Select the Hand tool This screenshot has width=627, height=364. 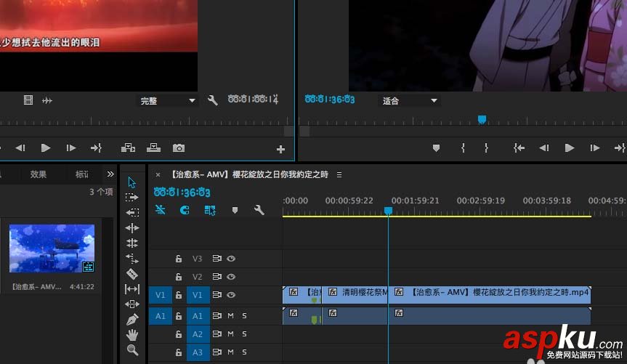[x=132, y=334]
